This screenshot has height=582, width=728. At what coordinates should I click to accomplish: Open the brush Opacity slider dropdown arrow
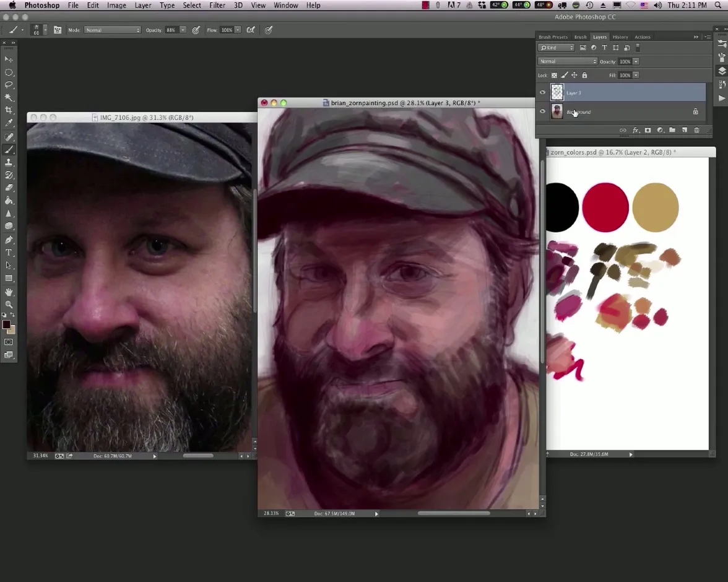pos(183,30)
